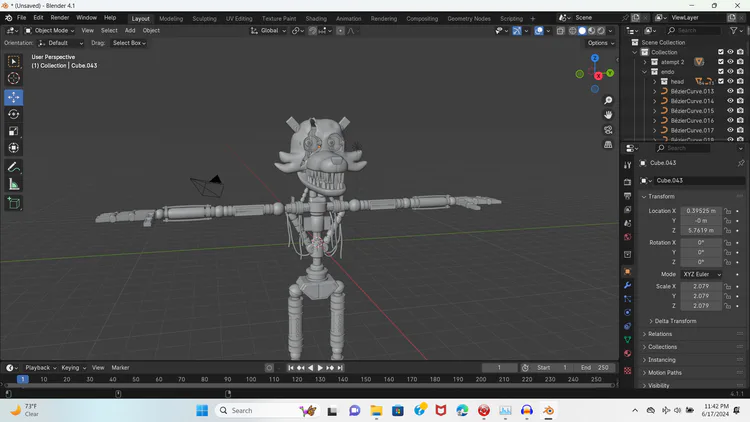Select the Measure tool

click(x=13, y=184)
